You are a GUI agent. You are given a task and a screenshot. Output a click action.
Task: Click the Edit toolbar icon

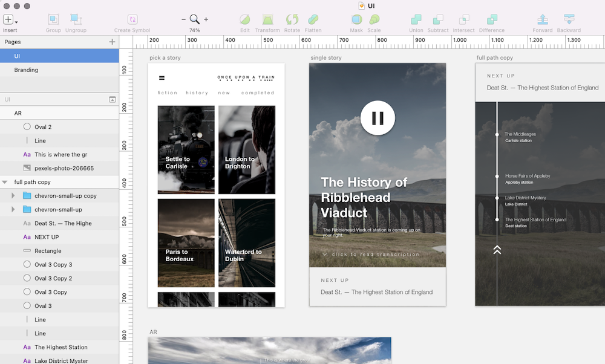[244, 19]
